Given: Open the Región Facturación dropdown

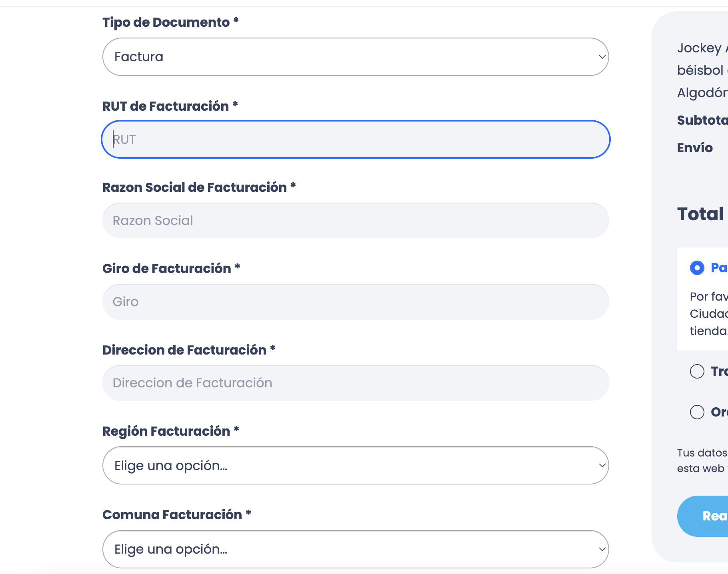Looking at the screenshot, I should click(x=356, y=465).
